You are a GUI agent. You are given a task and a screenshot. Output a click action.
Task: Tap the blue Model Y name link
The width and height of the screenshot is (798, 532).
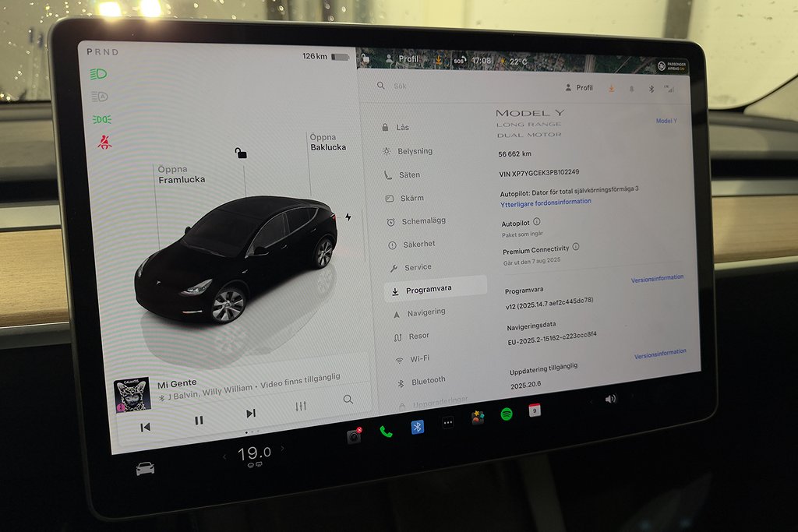tap(666, 121)
